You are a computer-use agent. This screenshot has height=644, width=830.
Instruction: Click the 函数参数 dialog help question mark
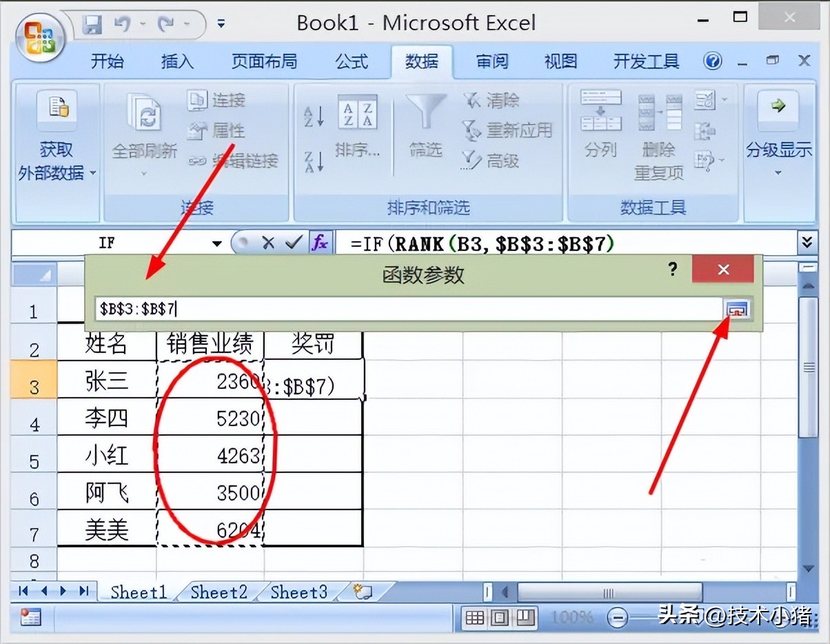point(673,270)
